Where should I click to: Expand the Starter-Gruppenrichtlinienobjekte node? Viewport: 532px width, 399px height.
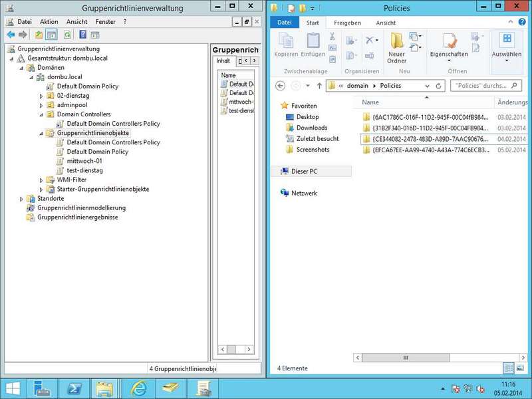coord(41,190)
